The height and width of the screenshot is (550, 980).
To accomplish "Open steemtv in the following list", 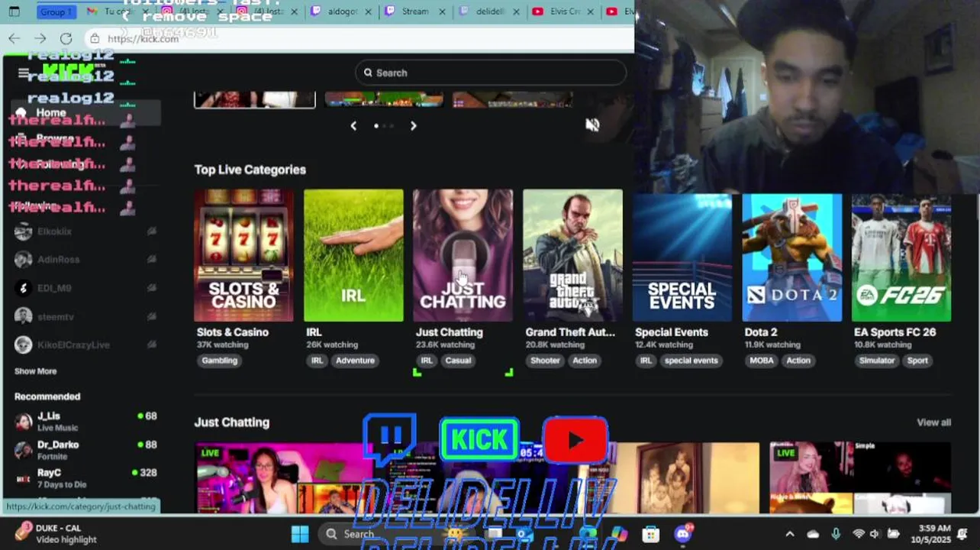I will tap(85, 316).
